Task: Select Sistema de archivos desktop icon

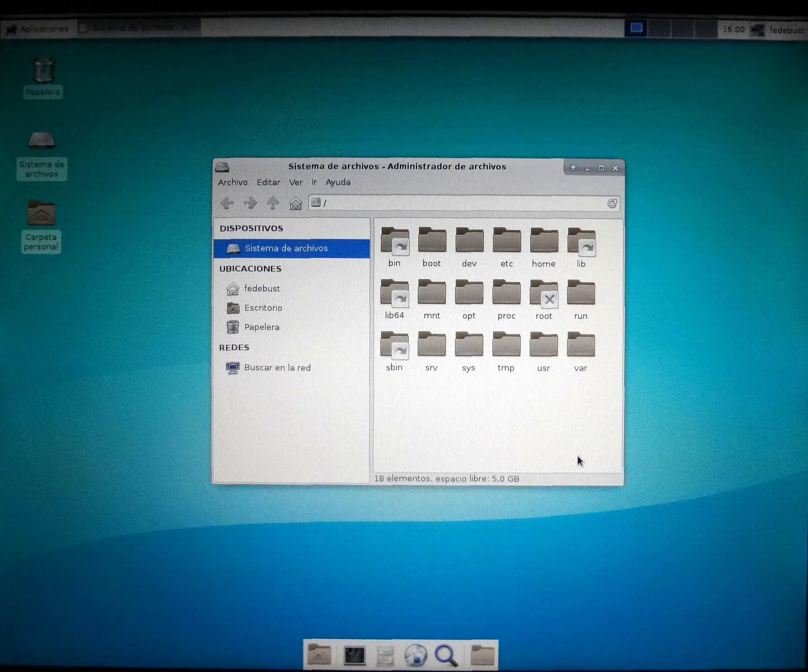Action: [x=42, y=155]
